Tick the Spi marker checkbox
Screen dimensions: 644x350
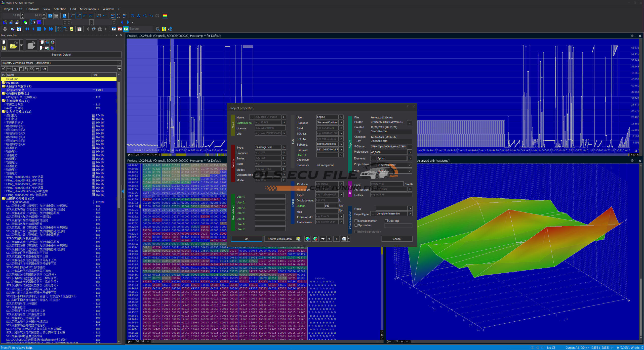point(356,225)
